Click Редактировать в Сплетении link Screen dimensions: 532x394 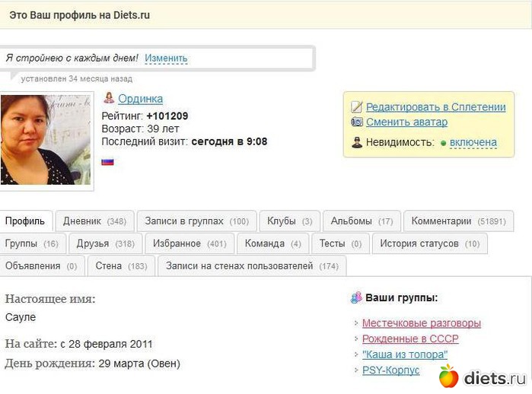click(x=435, y=107)
